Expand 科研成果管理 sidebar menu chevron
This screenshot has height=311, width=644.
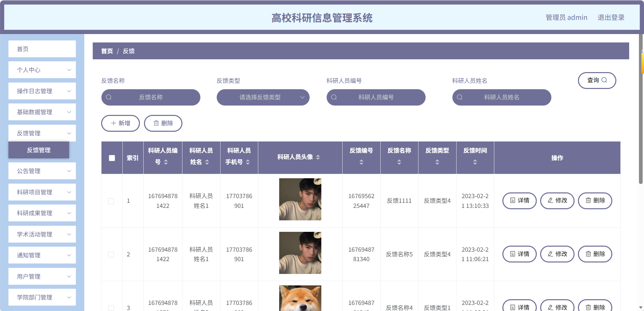coord(69,213)
